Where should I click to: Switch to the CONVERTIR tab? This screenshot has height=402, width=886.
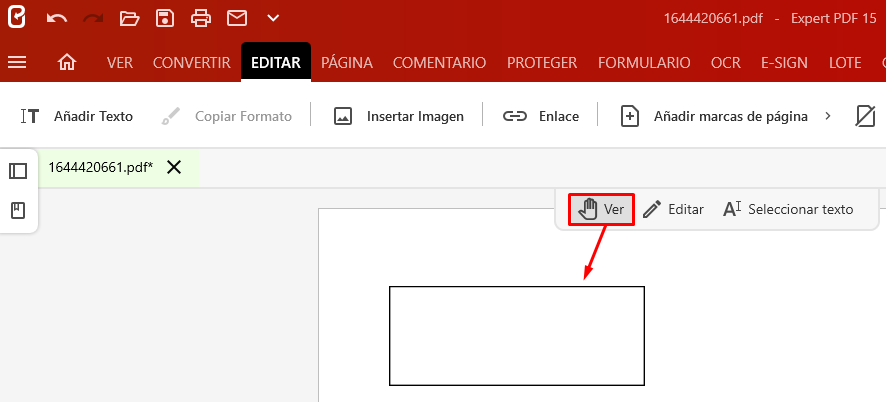(x=192, y=63)
